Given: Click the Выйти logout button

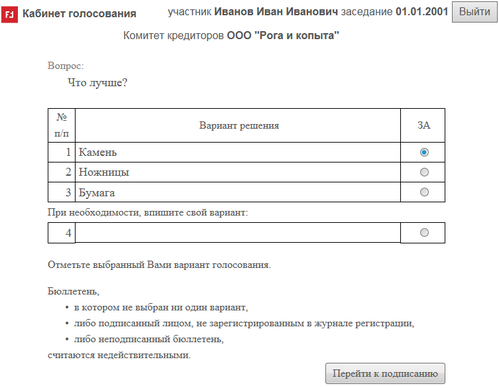Looking at the screenshot, I should [475, 12].
